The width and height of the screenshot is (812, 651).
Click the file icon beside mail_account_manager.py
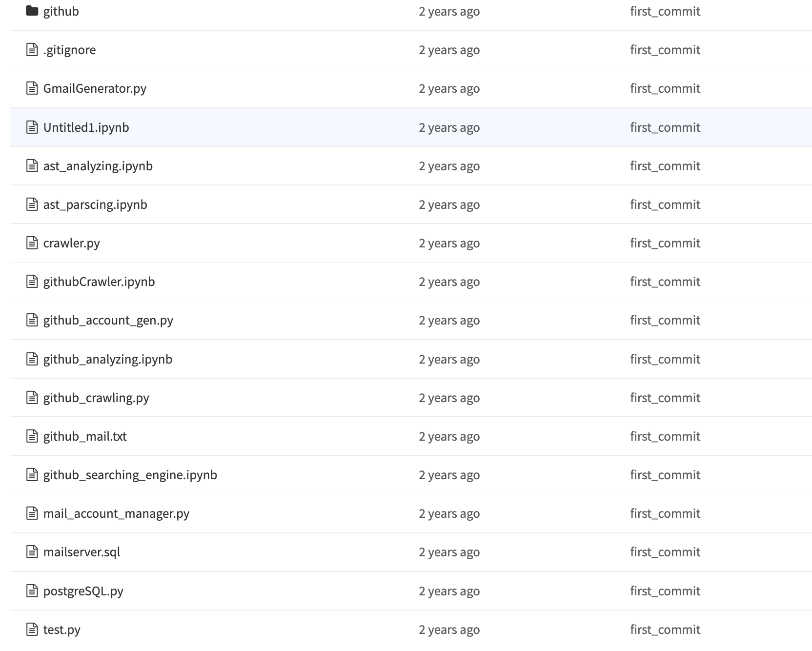pos(32,513)
